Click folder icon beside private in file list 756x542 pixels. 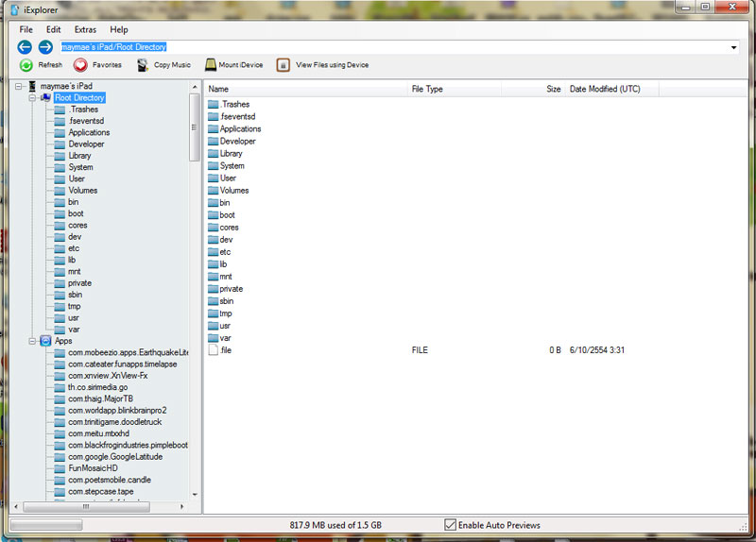(x=214, y=289)
